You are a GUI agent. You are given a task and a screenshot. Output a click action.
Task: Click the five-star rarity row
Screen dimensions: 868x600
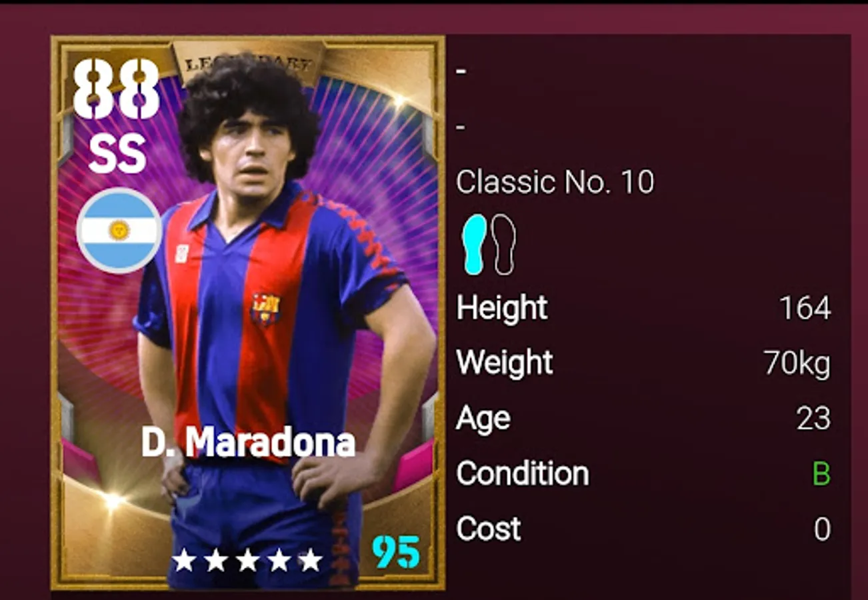(x=247, y=560)
